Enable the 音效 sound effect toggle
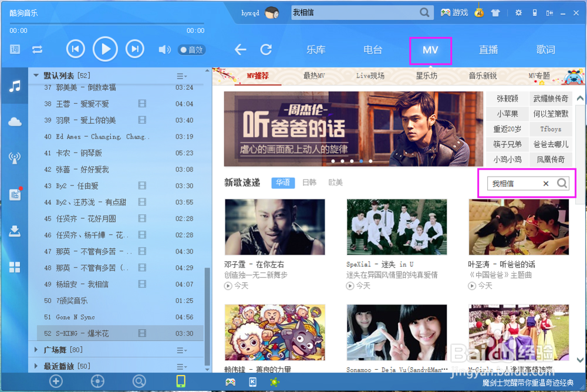 pos(191,50)
